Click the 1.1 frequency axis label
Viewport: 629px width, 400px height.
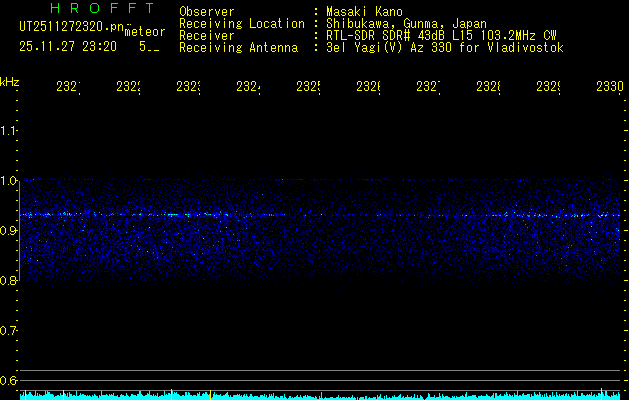pyautogui.click(x=8, y=130)
